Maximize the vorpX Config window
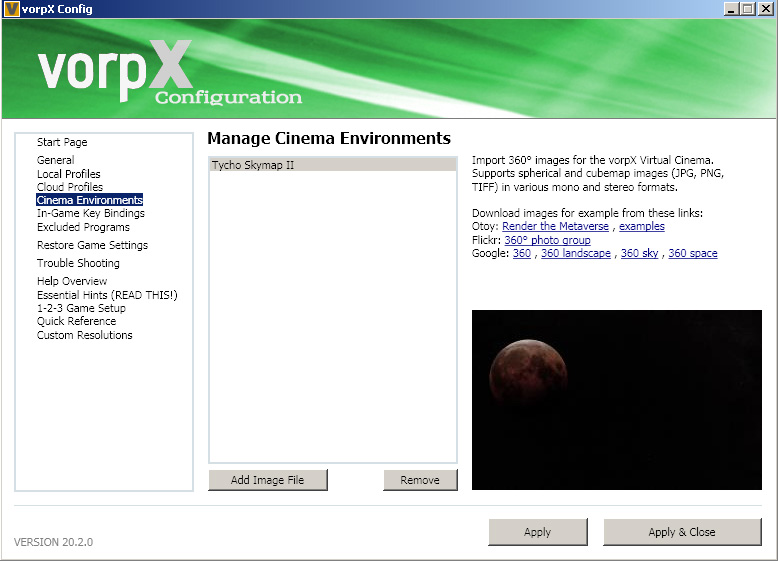Image resolution: width=778 pixels, height=561 pixels. [x=747, y=9]
